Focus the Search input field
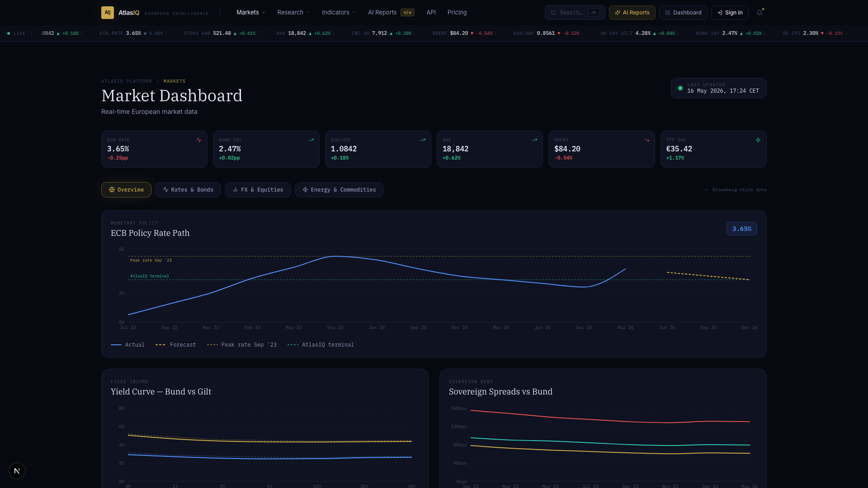The width and height of the screenshot is (868, 488). (575, 13)
